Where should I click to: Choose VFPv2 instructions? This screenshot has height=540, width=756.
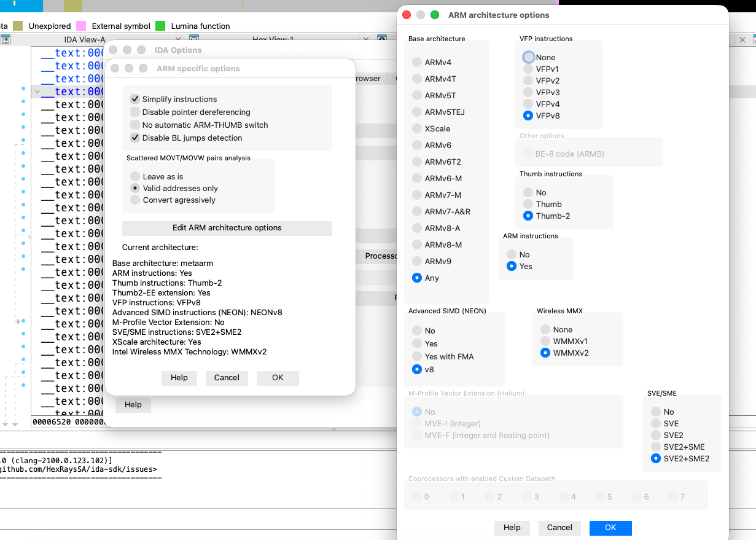(x=528, y=80)
